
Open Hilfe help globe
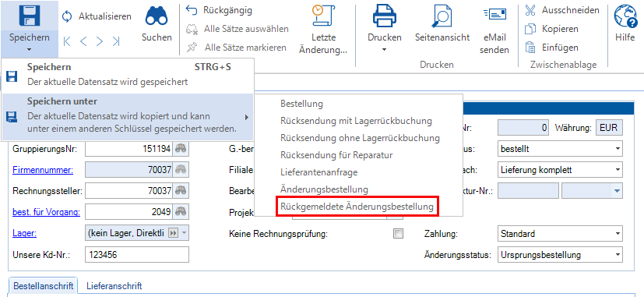click(x=625, y=24)
